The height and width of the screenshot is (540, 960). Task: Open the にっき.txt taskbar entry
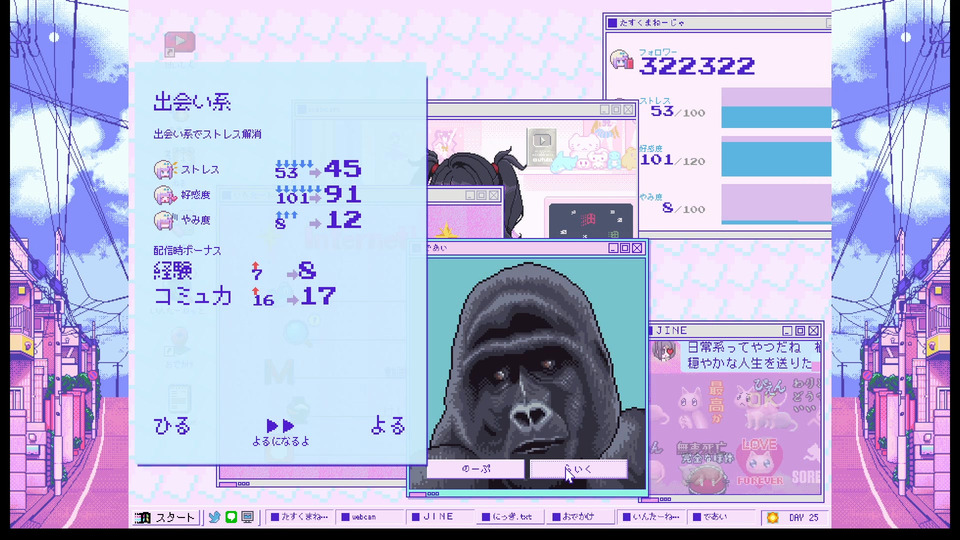(x=511, y=517)
